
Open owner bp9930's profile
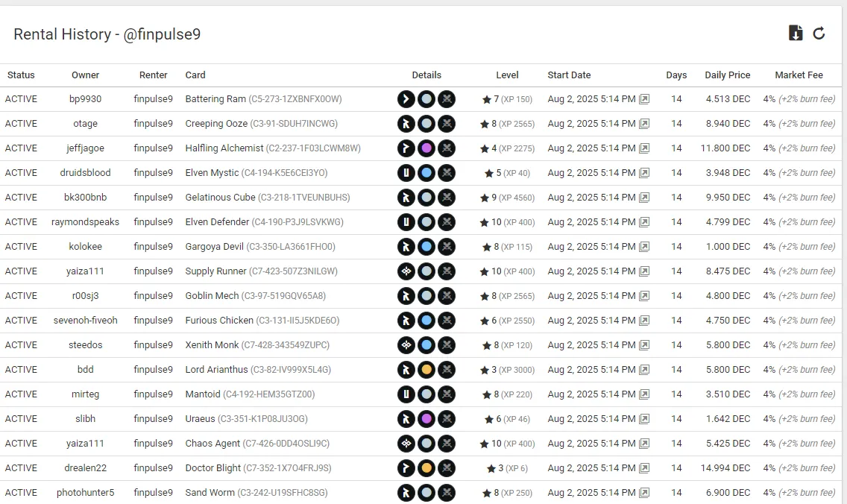(x=85, y=99)
